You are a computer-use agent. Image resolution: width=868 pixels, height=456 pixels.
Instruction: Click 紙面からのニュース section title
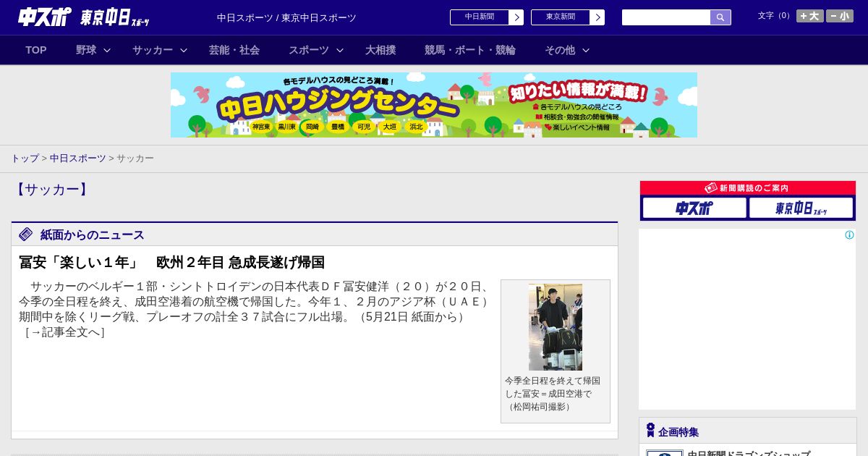tap(92, 235)
